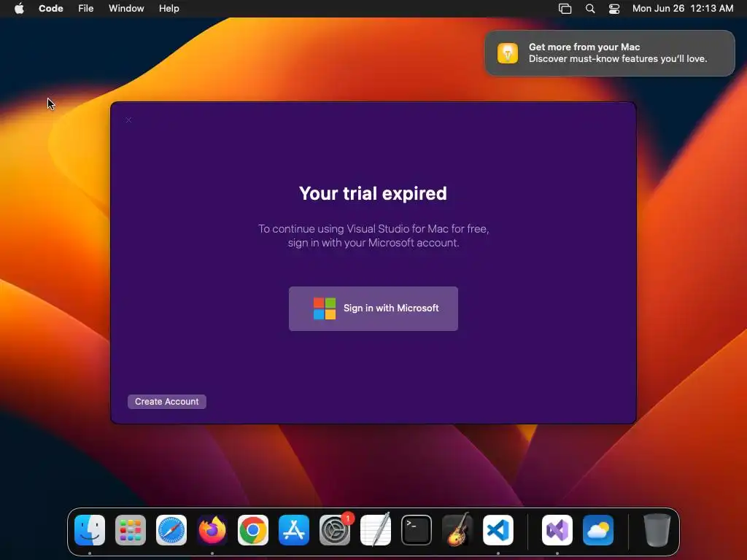Screen dimensions: 747x560
Task: Open Terminal from the Dock
Action: click(x=417, y=530)
